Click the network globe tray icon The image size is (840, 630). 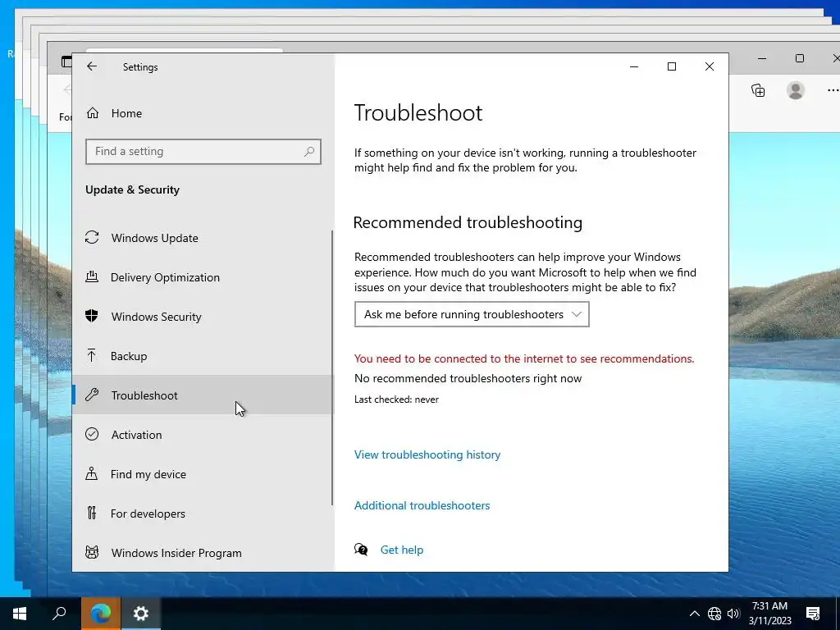(714, 614)
